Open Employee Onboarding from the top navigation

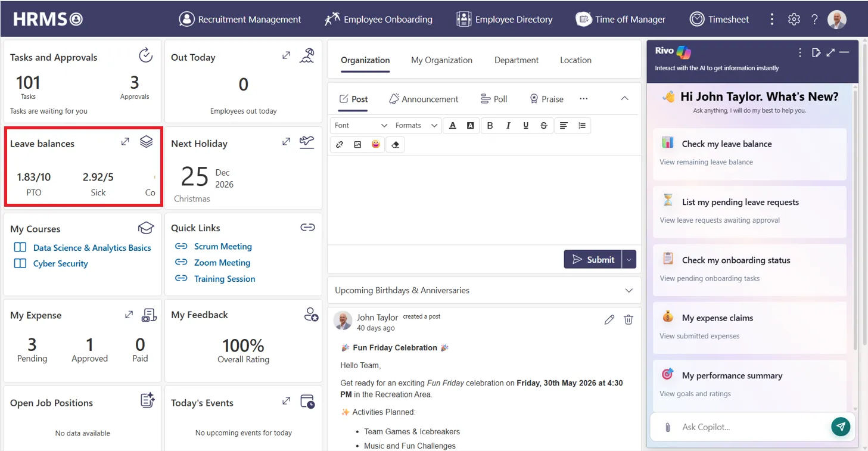(x=378, y=19)
